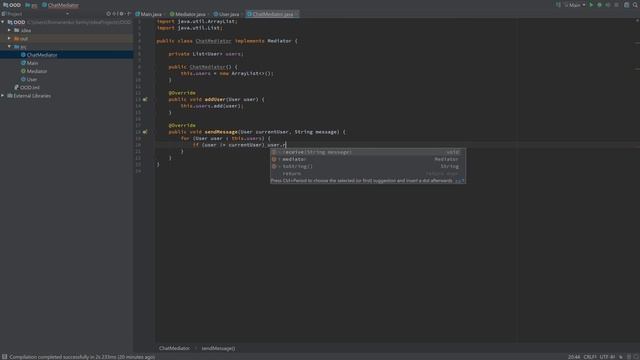Screen dimensions: 640x360
Task: Click ChatMediator in the navigation bar
Action: pos(60,5)
